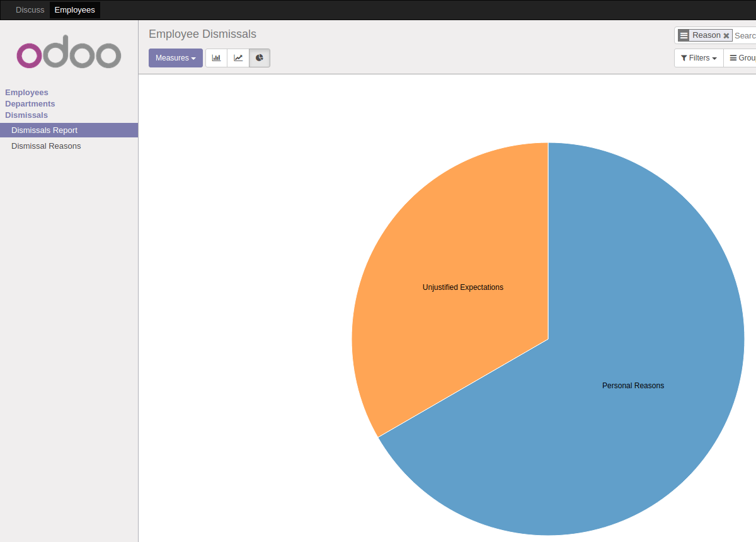Screen dimensions: 756x542
Task: Open the Dismissal Reasons page
Action: (x=46, y=146)
